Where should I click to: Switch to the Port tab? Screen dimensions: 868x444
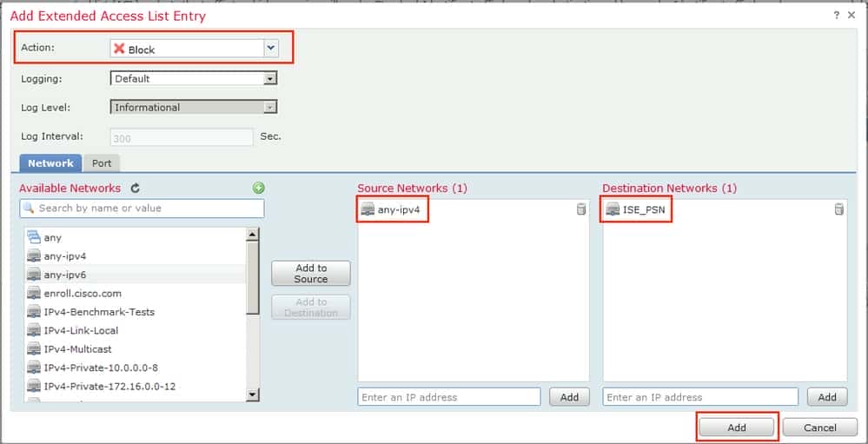(x=102, y=163)
